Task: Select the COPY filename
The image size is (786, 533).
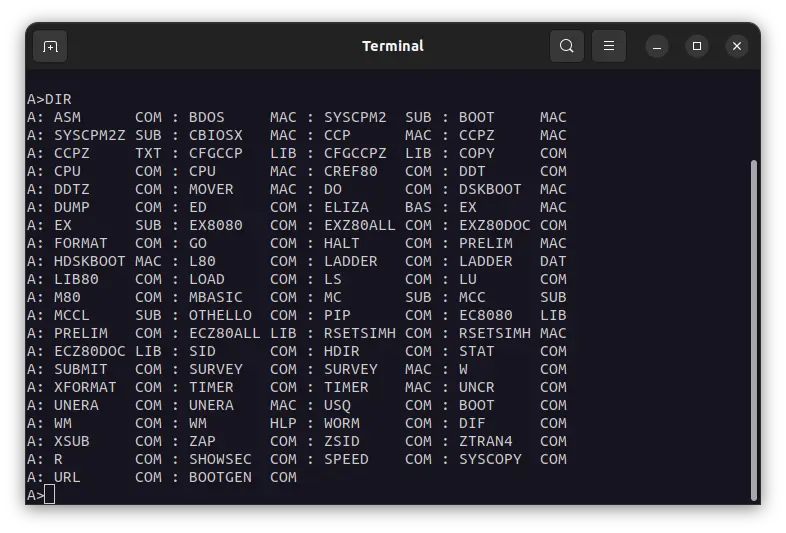Action: coord(477,153)
